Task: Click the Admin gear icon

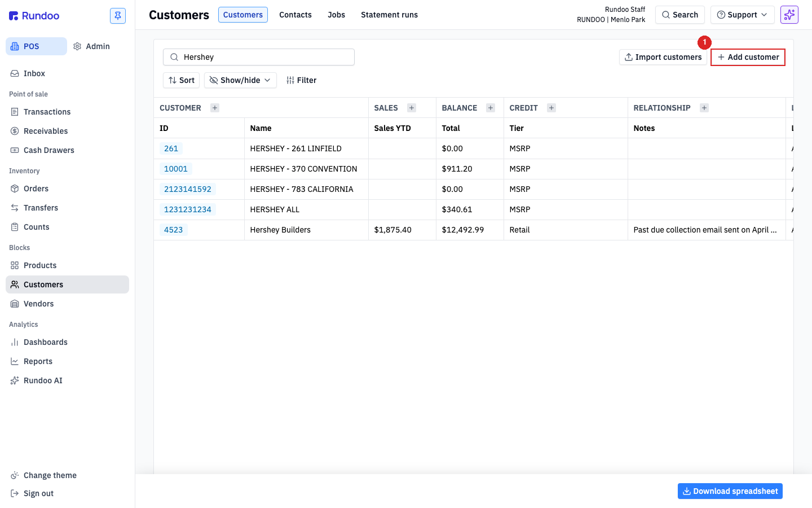Action: click(77, 46)
